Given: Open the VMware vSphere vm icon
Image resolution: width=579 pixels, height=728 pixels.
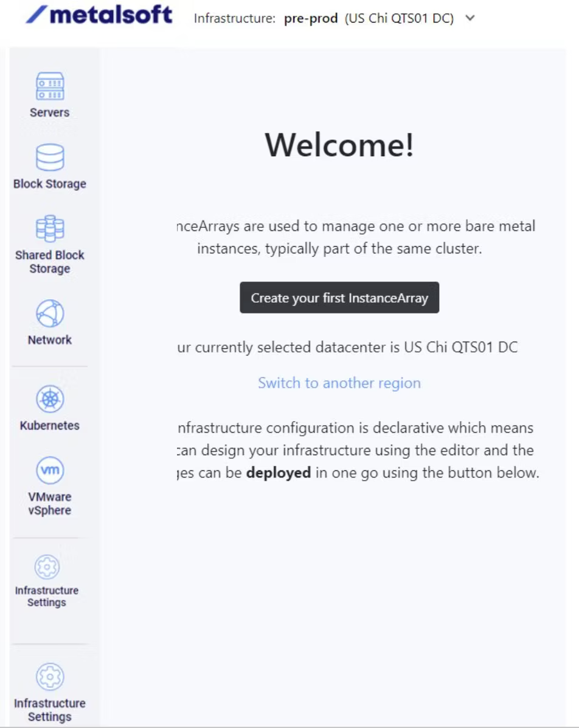Looking at the screenshot, I should [50, 470].
